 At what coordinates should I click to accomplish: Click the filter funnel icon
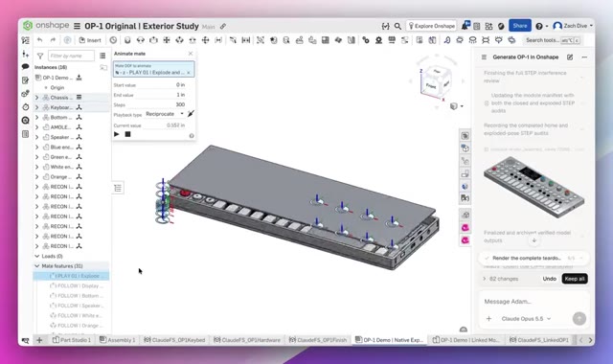coord(40,56)
